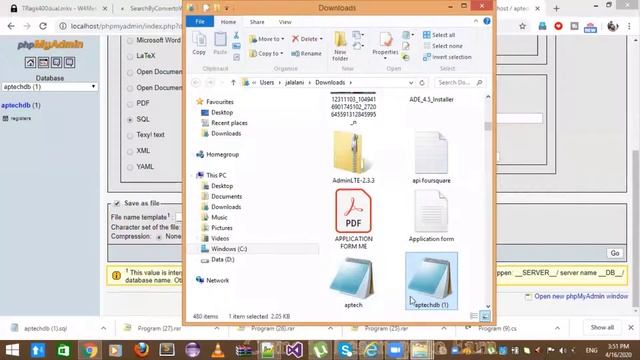Open aptechdb (1).sql download options arrow

click(x=104, y=328)
